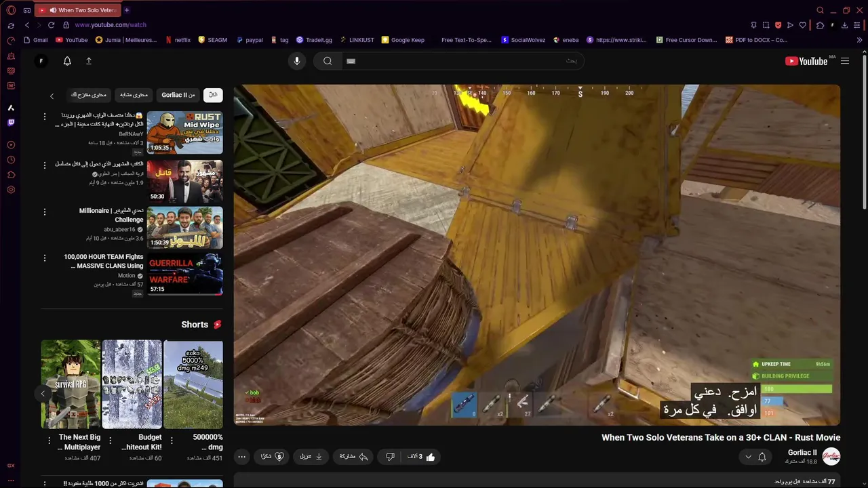This screenshot has height=488, width=868.
Task: Click the YouTube search magnifier button
Action: point(328,61)
